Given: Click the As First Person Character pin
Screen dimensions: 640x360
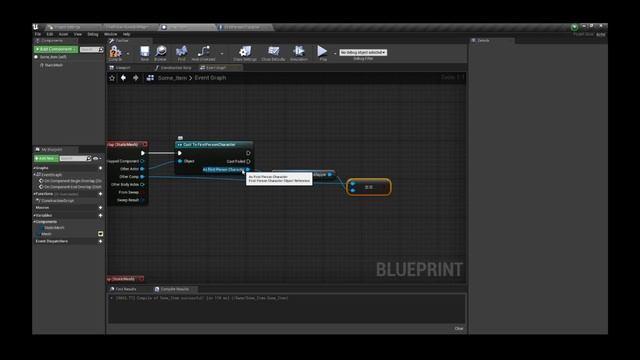Looking at the screenshot, I should [x=248, y=169].
